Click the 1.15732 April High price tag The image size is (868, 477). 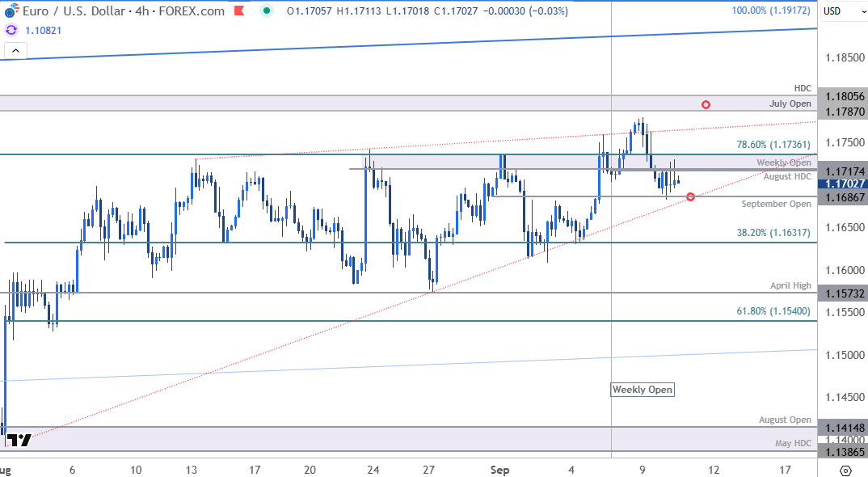(x=842, y=294)
